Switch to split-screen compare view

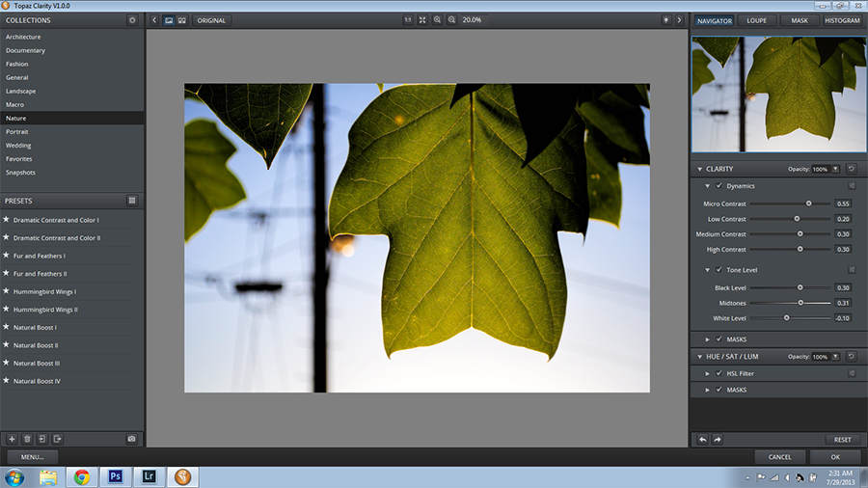(181, 20)
